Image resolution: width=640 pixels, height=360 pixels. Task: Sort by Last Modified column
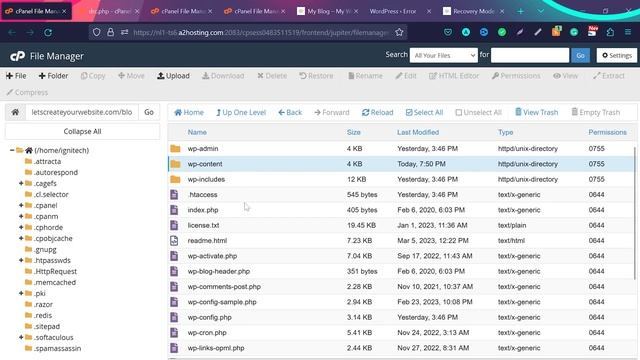[x=418, y=132]
